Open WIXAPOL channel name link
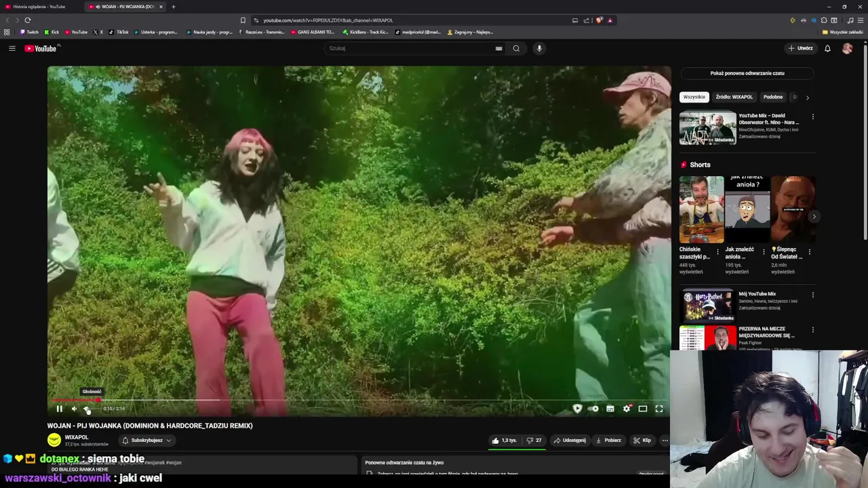This screenshot has height=488, width=868. tap(77, 437)
